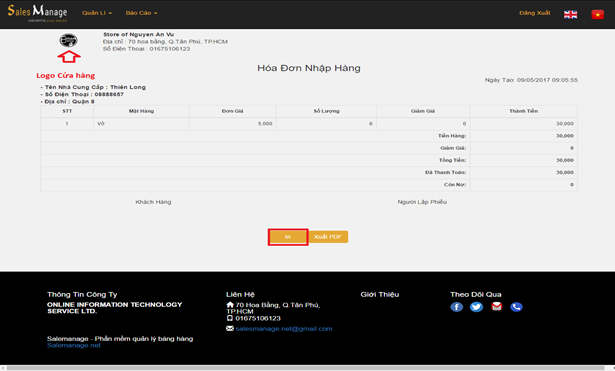The width and height of the screenshot is (615, 371).
Task: Click the item name cell Vở
Action: (141, 124)
